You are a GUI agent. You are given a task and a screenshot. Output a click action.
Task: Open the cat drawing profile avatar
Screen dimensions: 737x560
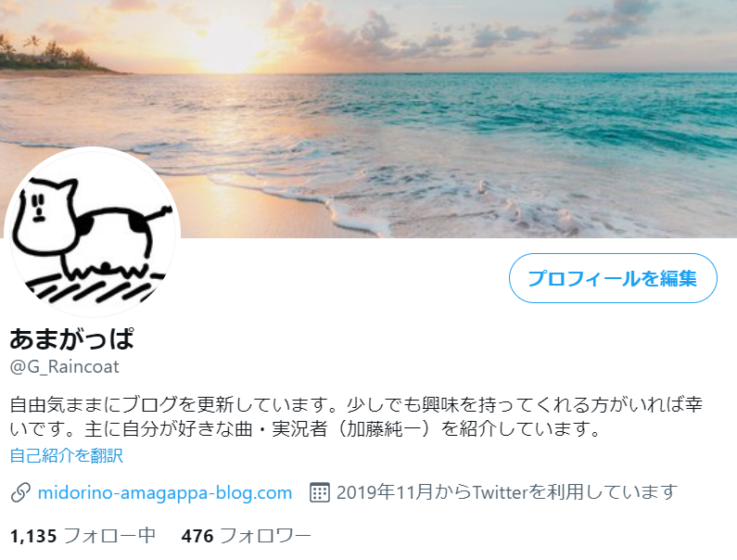(x=92, y=233)
